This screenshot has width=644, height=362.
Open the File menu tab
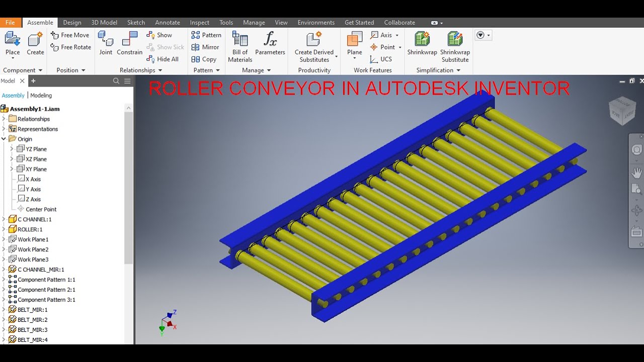(x=10, y=23)
